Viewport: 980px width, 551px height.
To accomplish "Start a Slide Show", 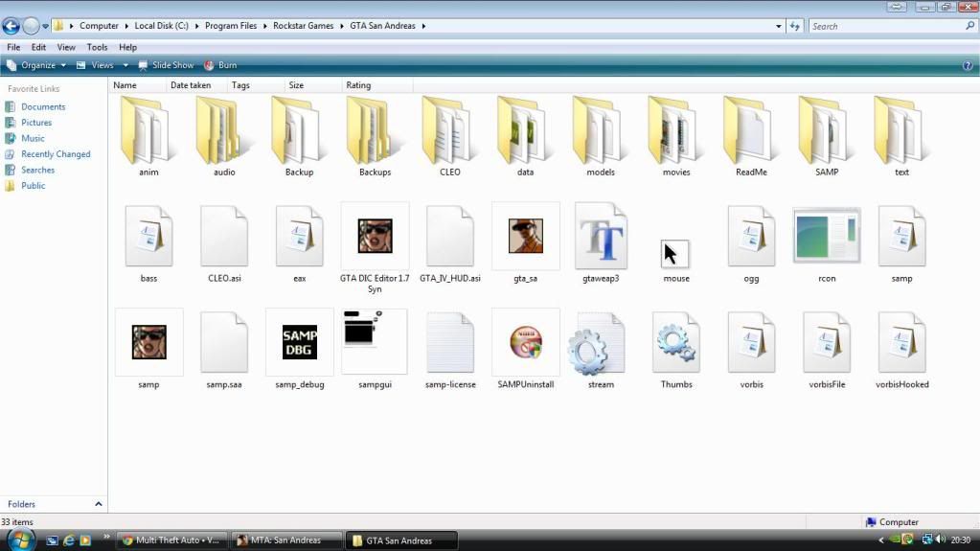I will (167, 65).
